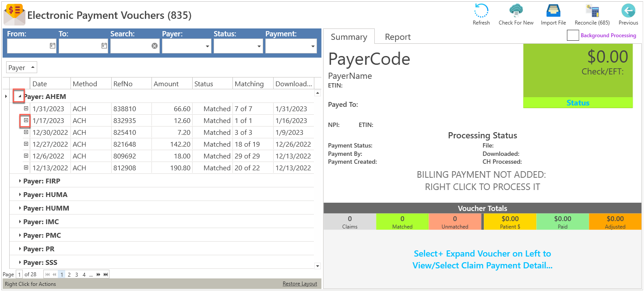
Task: Expand the Payer: HUMM group
Action: pos(20,208)
